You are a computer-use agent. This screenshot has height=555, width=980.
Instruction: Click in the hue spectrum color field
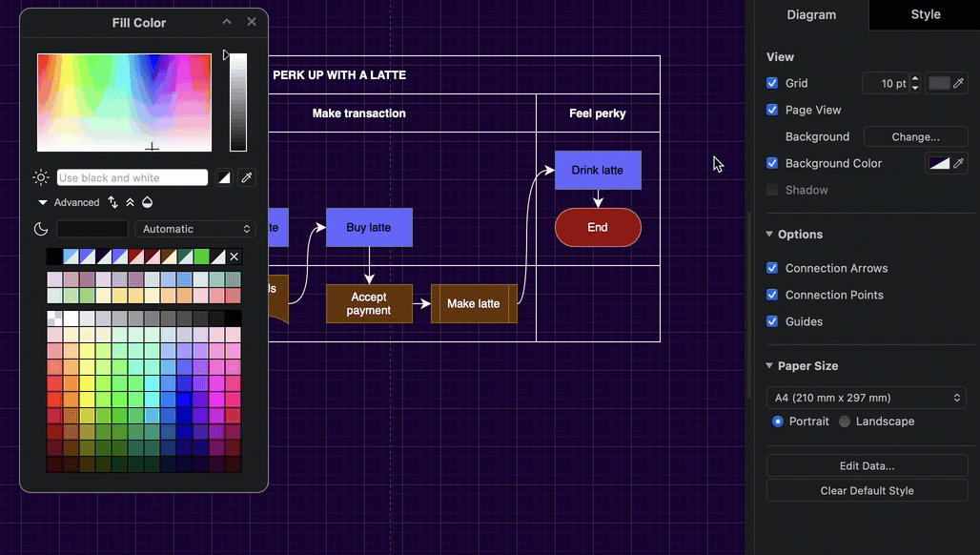(124, 102)
